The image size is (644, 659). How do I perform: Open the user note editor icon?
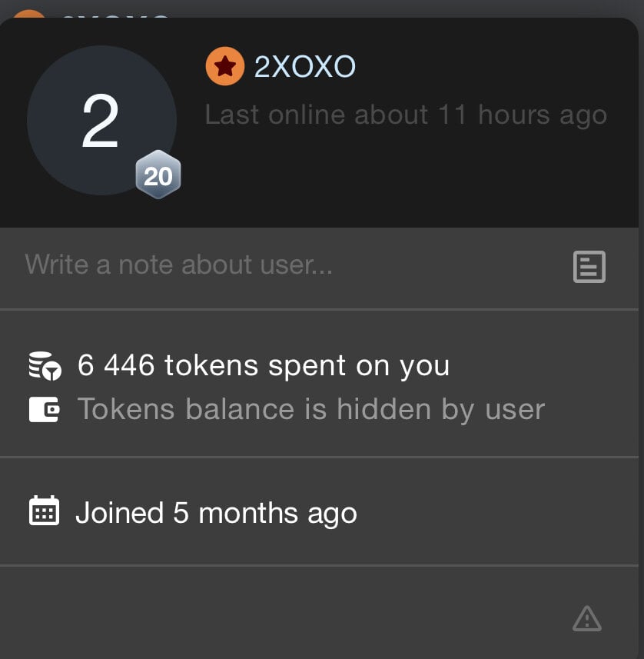(x=589, y=267)
